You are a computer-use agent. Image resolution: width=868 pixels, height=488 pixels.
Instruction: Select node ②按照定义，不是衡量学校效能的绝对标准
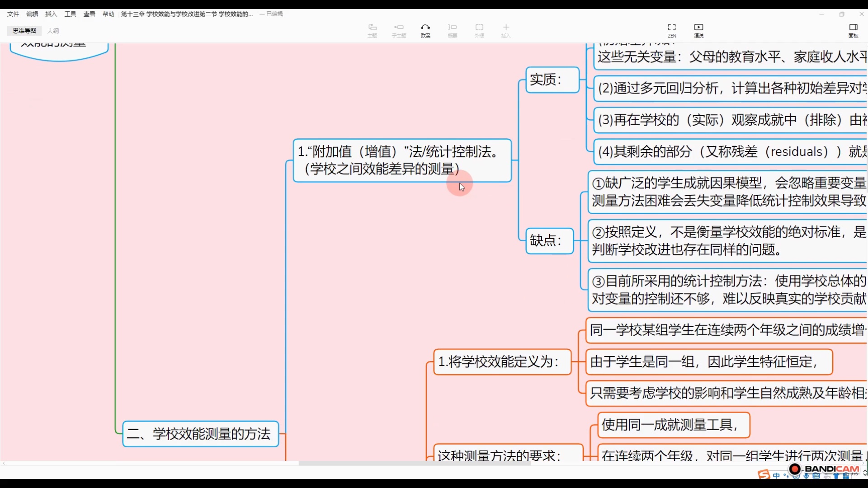point(727,241)
